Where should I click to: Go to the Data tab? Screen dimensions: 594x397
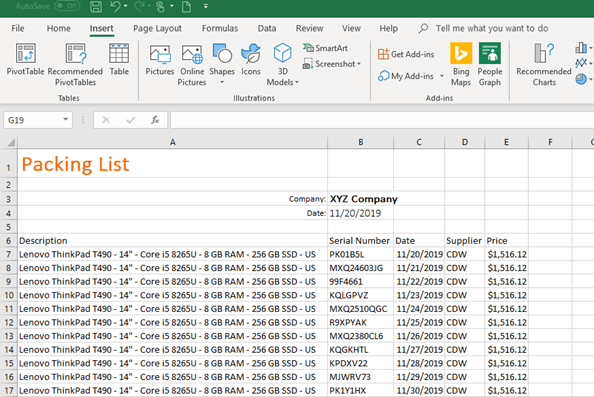267,28
